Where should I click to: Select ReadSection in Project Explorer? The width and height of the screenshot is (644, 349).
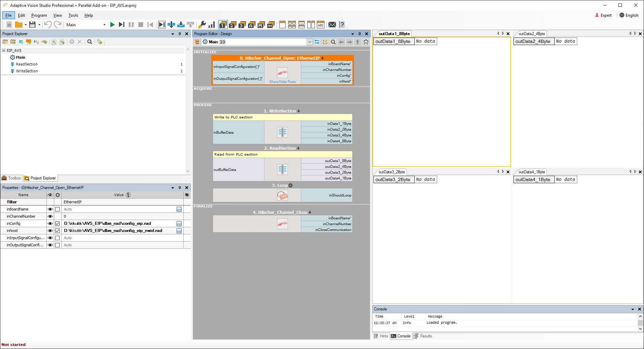pyautogui.click(x=27, y=64)
